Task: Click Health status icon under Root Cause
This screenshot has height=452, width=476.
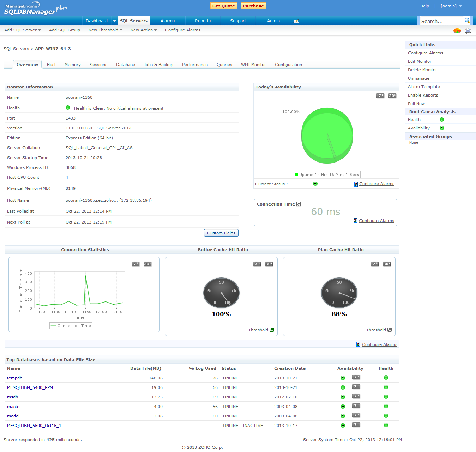Action: click(x=441, y=120)
